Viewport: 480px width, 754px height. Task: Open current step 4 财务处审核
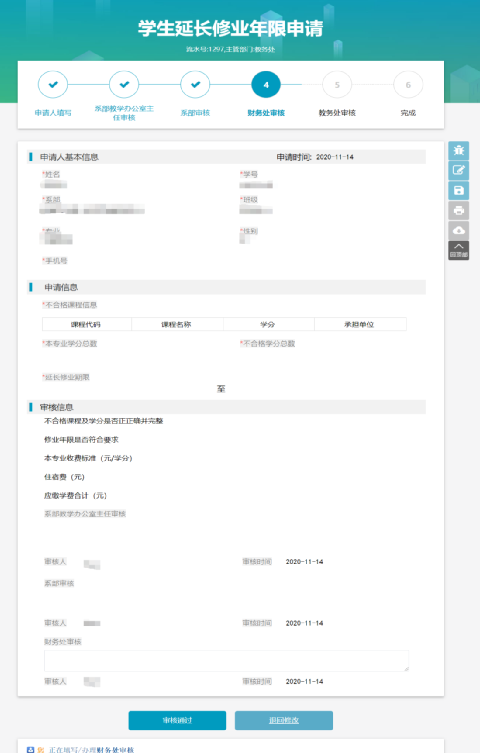266,85
